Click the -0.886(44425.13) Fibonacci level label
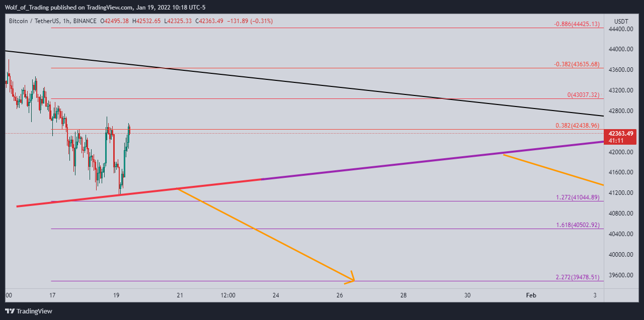 pyautogui.click(x=577, y=24)
